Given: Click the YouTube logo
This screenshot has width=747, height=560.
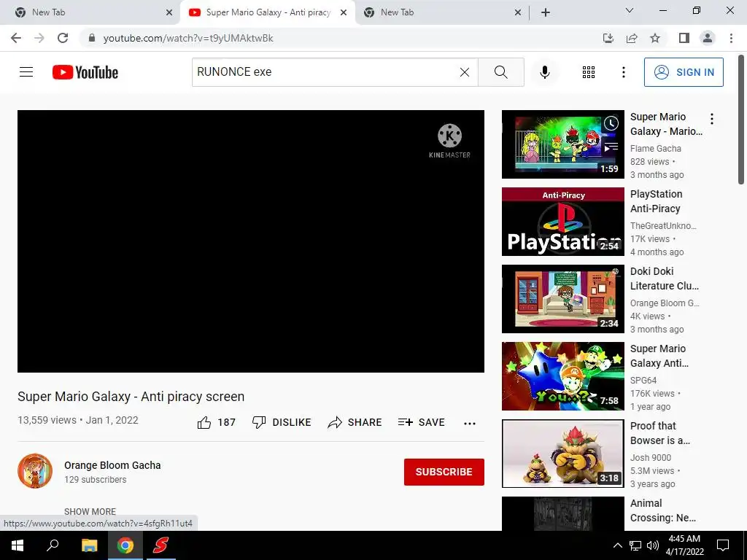Looking at the screenshot, I should (85, 72).
